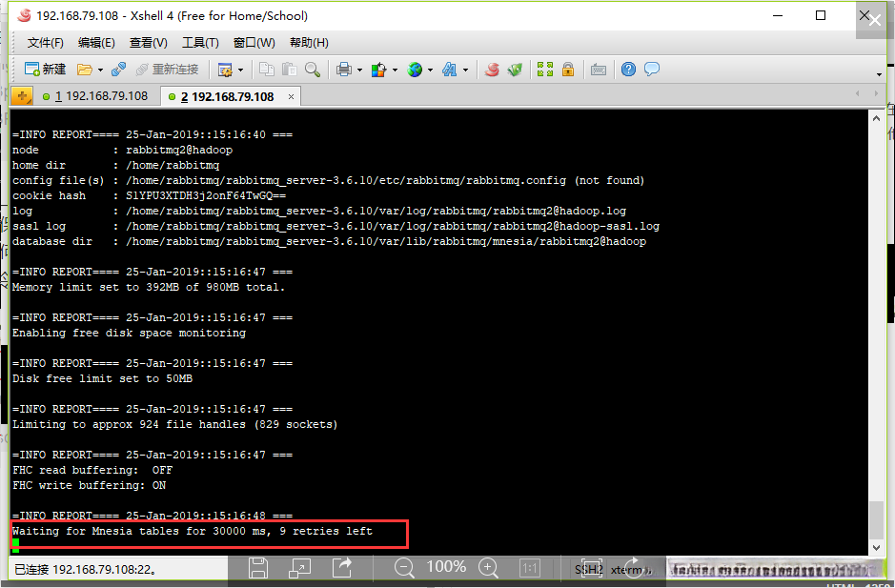Open the blue help question icon
This screenshot has width=895, height=588.
point(628,70)
